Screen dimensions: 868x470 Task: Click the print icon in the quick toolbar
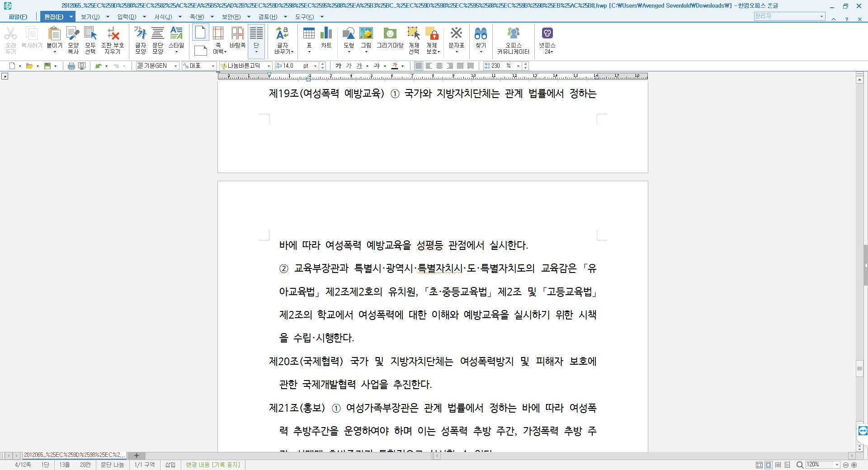click(x=71, y=66)
